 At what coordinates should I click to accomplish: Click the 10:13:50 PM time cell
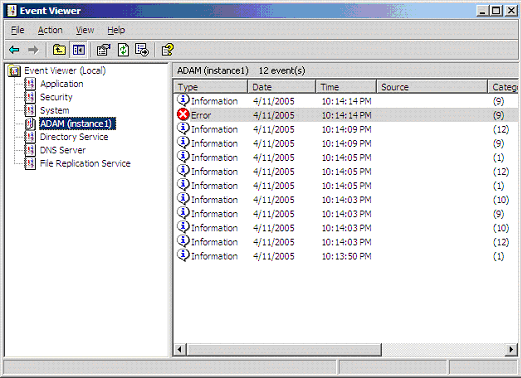[x=346, y=256]
